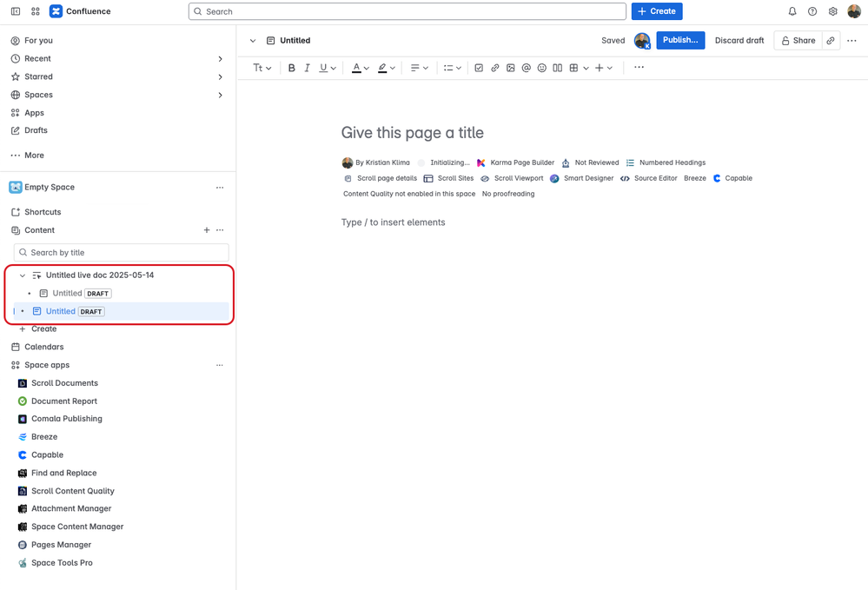Apply underline formatting
The width and height of the screenshot is (868, 590).
(x=323, y=68)
